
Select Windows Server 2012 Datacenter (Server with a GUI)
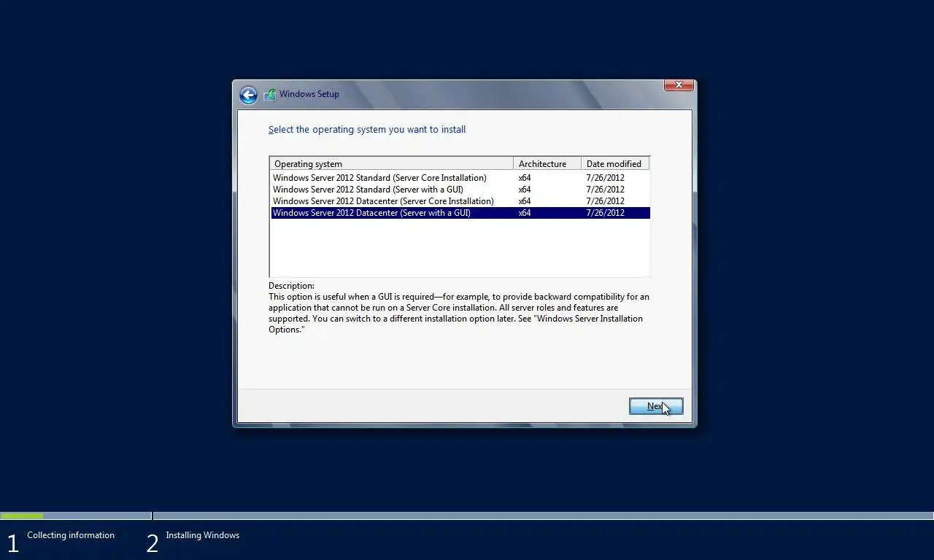click(460, 213)
